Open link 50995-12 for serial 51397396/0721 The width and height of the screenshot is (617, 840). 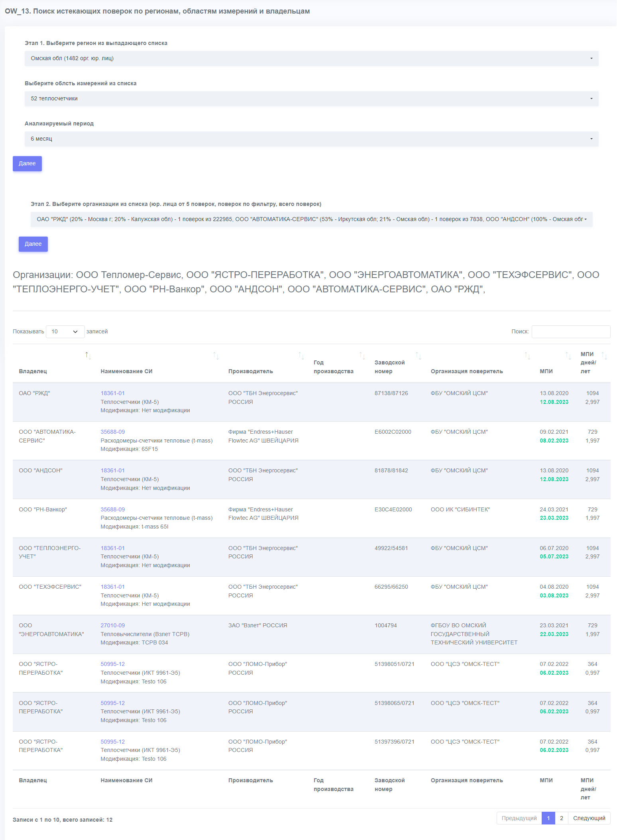click(112, 742)
